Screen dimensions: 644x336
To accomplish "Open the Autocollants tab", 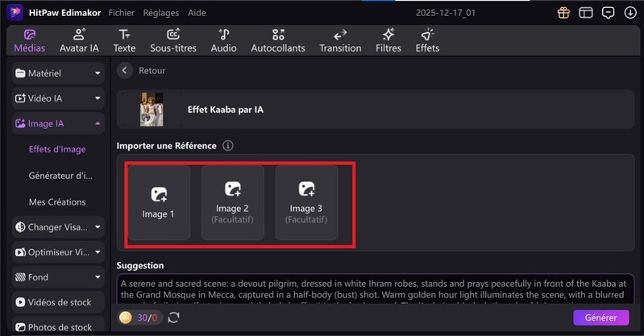I will click(x=278, y=40).
